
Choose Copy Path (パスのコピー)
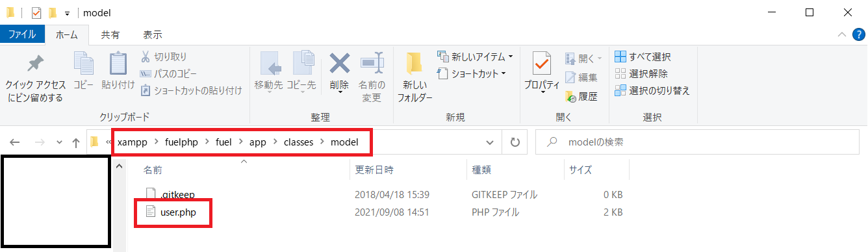(168, 73)
